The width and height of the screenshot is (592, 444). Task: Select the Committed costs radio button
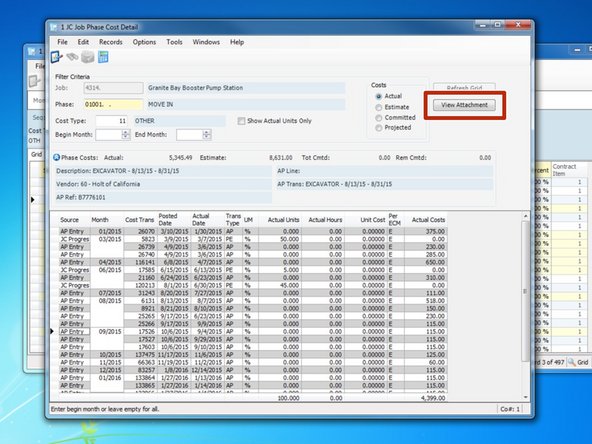click(x=378, y=118)
